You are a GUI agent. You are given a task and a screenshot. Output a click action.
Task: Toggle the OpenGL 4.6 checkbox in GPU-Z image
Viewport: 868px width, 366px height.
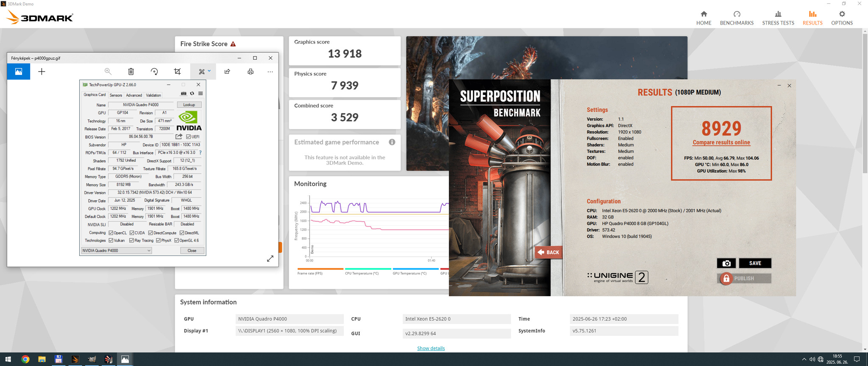(x=177, y=241)
